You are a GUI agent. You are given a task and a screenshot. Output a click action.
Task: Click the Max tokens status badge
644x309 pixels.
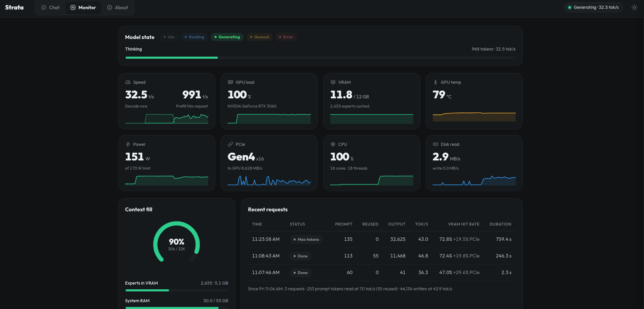click(306, 239)
